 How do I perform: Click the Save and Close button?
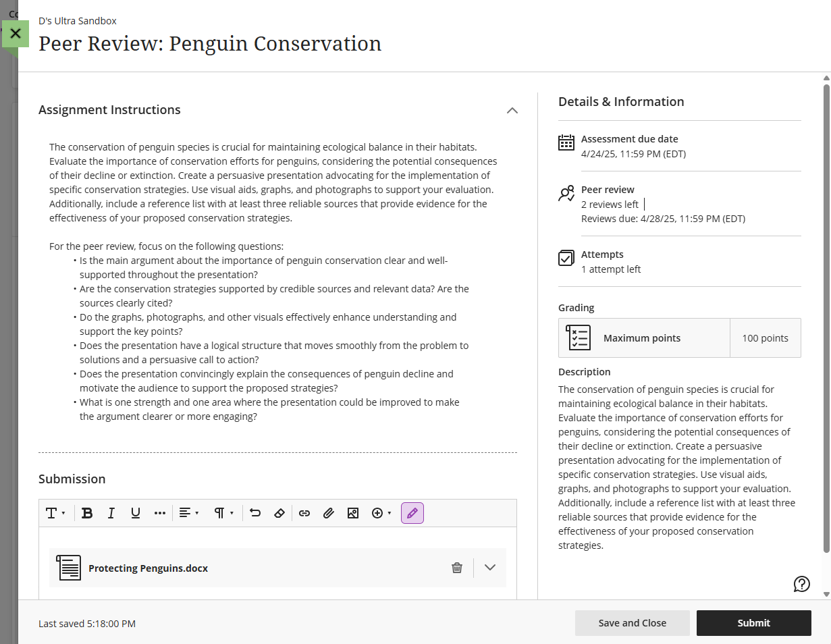click(633, 623)
